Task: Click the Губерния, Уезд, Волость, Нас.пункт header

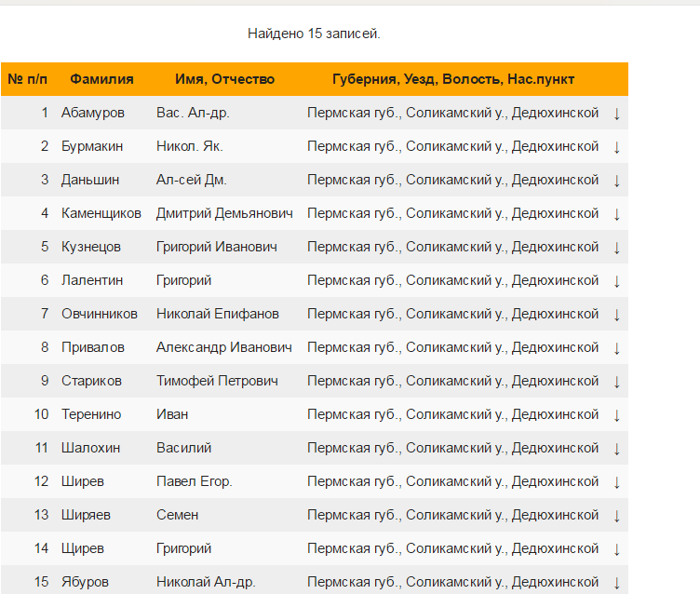Action: (x=453, y=79)
